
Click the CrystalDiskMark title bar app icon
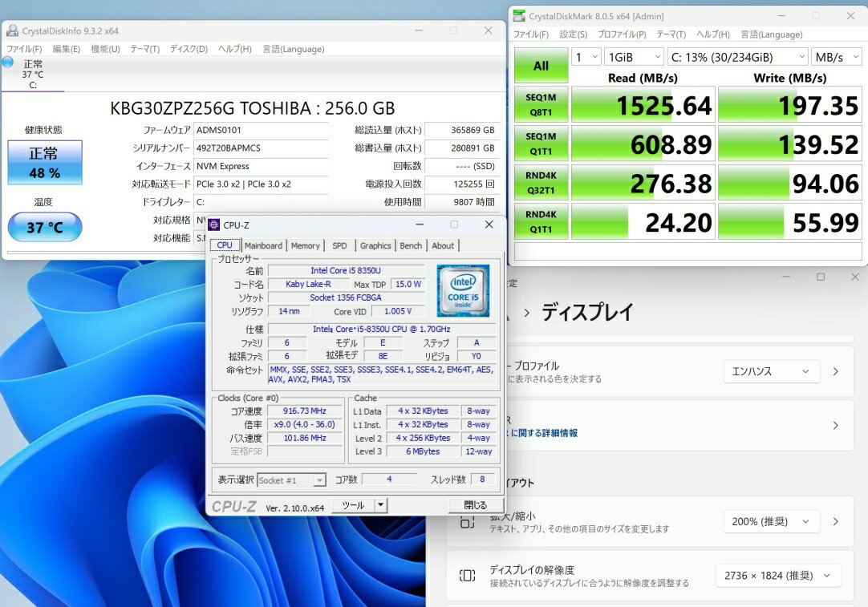[x=520, y=16]
